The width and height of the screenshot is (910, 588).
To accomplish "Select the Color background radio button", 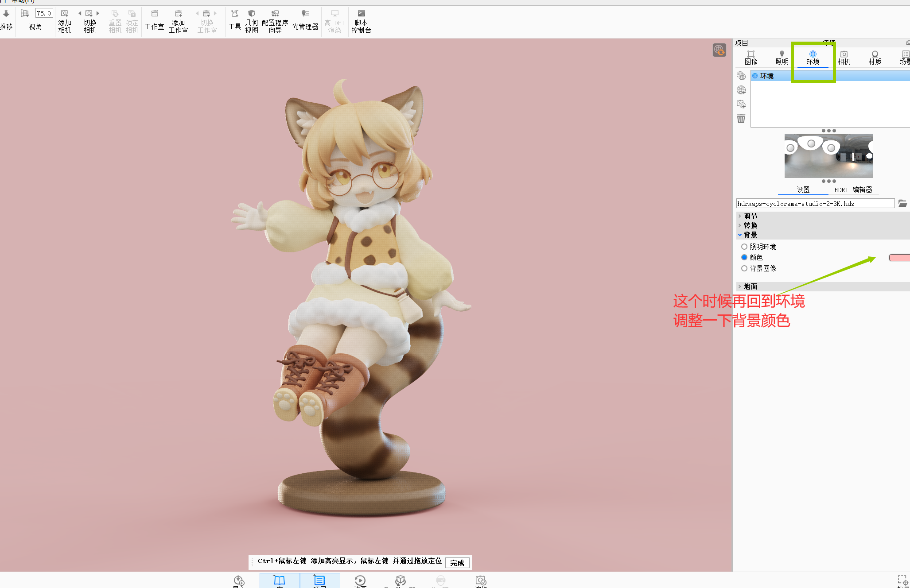I will [744, 257].
